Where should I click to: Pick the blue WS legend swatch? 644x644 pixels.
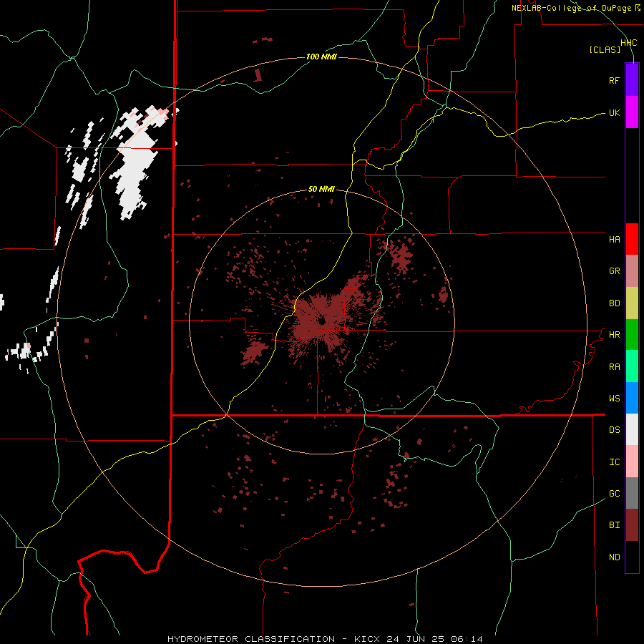[632, 398]
